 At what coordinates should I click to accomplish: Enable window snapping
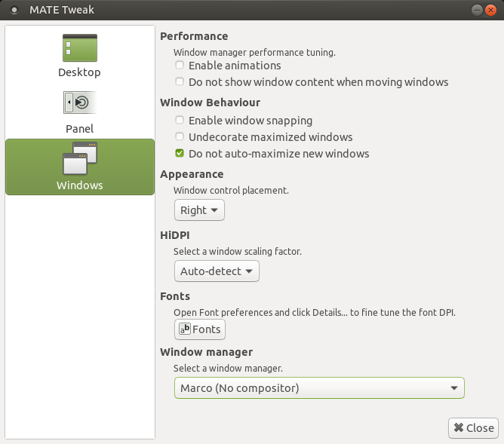coord(180,121)
